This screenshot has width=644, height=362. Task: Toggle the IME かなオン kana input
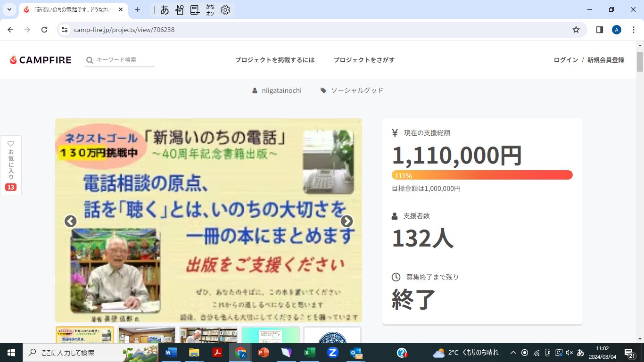(210, 9)
